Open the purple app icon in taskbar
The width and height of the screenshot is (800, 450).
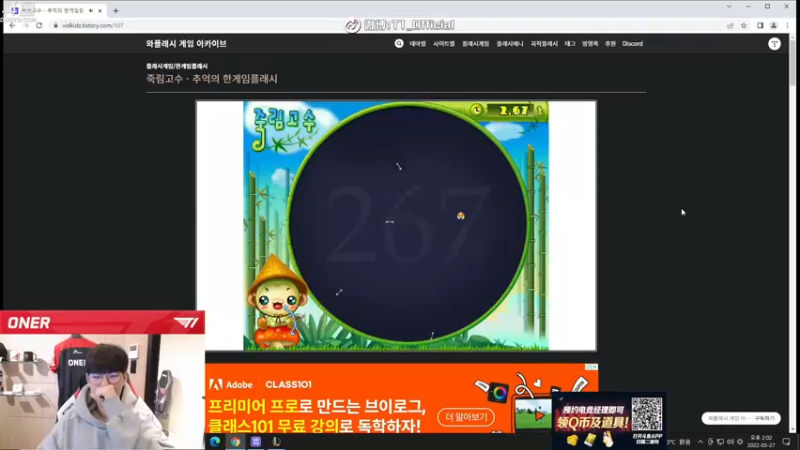[x=256, y=442]
